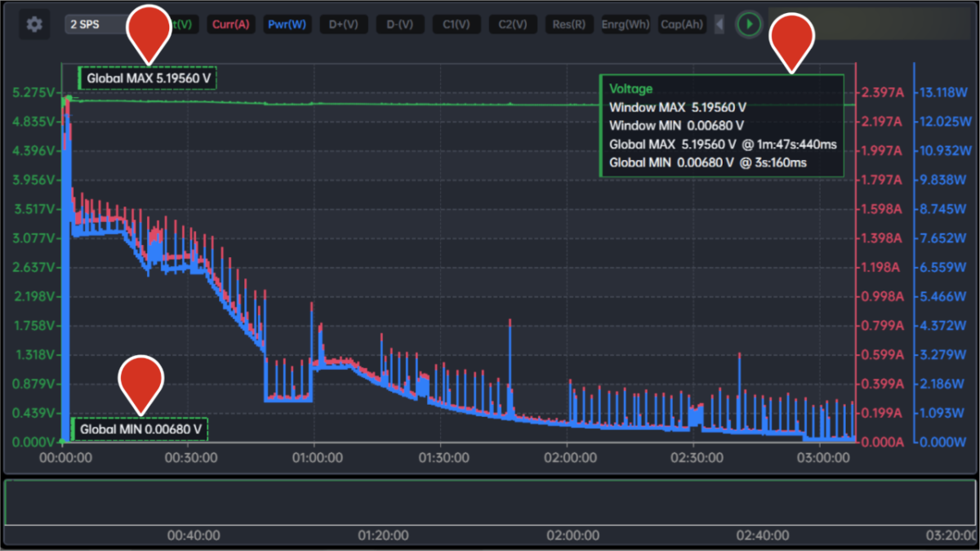Start recording with the green play button
Screen dimensions: 980x551
(x=749, y=24)
